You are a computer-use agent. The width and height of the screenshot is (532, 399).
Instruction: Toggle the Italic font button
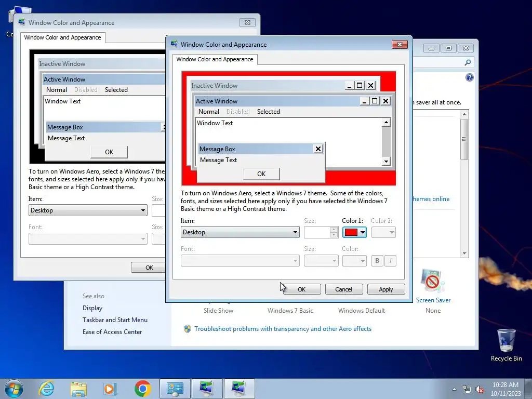pyautogui.click(x=390, y=261)
